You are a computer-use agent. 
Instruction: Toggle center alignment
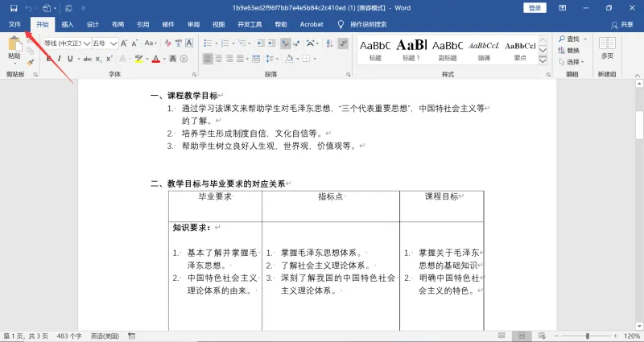click(219, 59)
